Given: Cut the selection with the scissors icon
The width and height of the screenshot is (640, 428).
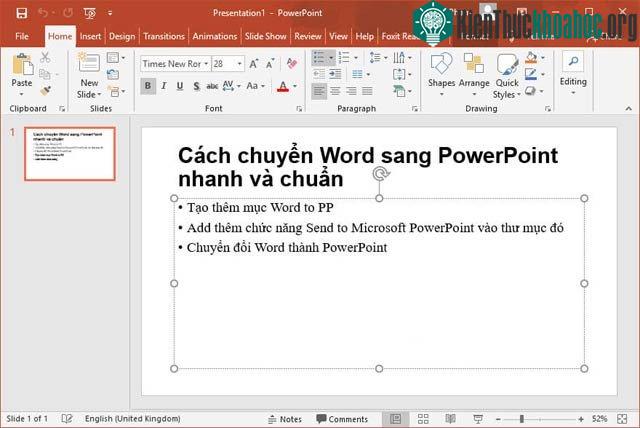Looking at the screenshot, I should point(45,57).
